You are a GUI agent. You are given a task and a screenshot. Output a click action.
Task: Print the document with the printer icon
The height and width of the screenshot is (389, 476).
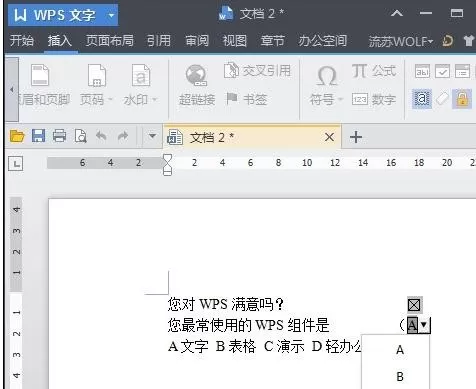point(59,136)
